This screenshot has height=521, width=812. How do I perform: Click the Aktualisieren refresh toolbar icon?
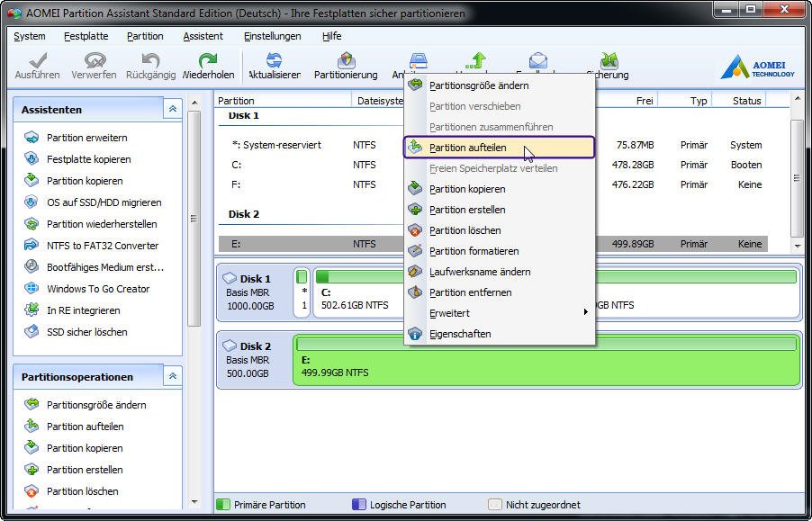coord(274,60)
